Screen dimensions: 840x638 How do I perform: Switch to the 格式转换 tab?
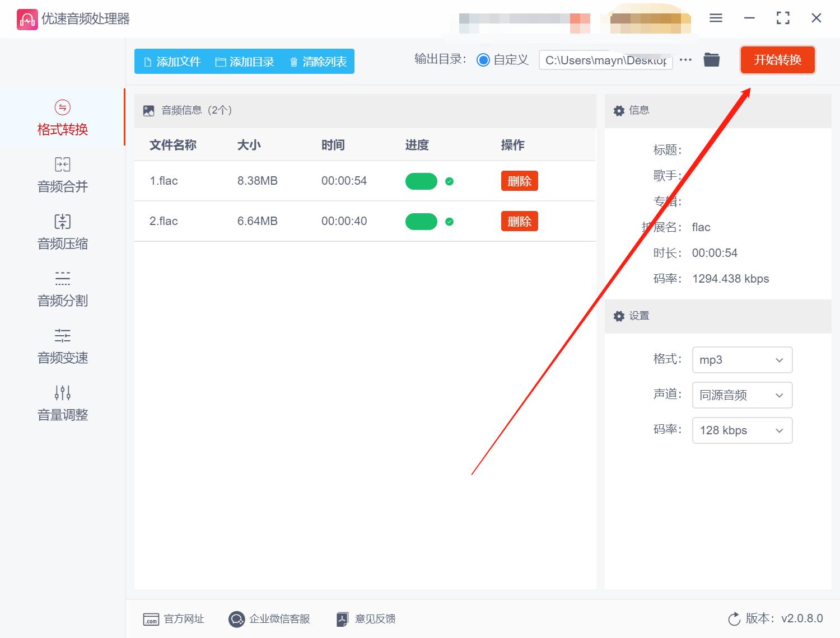pos(62,118)
